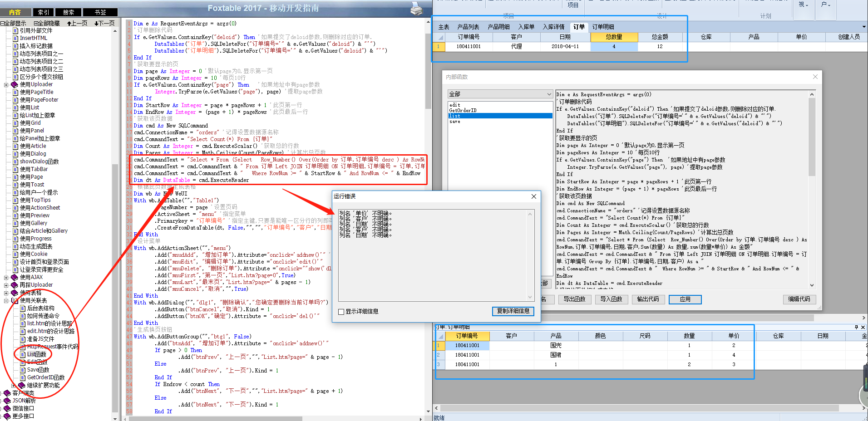868x421 pixels.
Task: Click the table select-all corner of 订单 grid
Action: tap(439, 37)
